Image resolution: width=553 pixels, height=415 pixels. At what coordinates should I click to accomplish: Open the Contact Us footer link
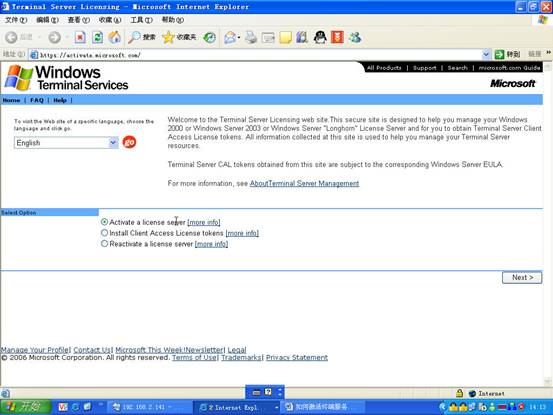click(92, 350)
